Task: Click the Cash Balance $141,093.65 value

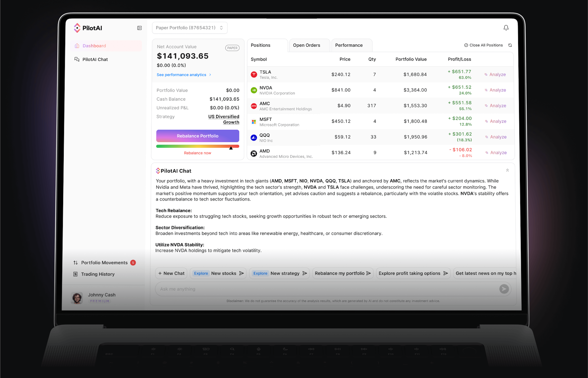Action: tap(224, 99)
